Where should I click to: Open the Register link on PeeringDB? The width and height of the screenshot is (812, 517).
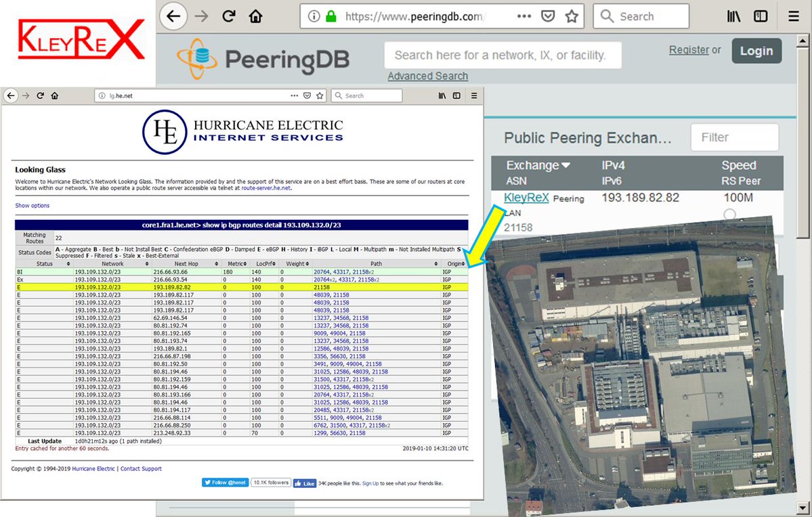[x=689, y=49]
